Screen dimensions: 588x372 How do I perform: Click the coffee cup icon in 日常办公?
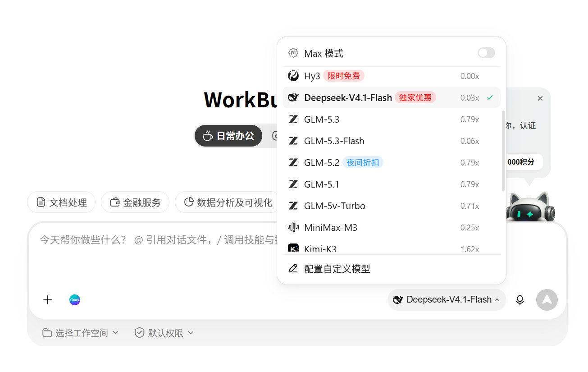pyautogui.click(x=208, y=136)
